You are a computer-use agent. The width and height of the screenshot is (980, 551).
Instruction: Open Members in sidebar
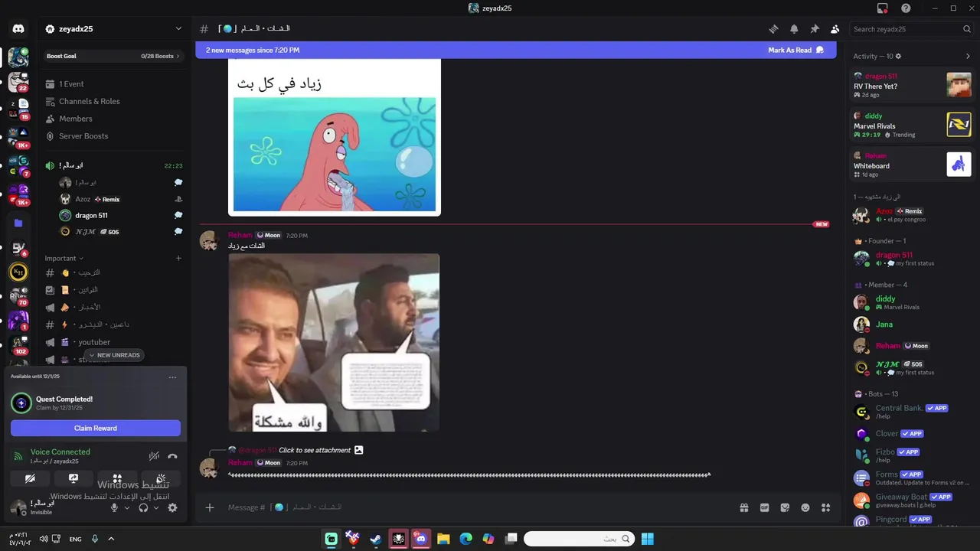tap(113, 119)
